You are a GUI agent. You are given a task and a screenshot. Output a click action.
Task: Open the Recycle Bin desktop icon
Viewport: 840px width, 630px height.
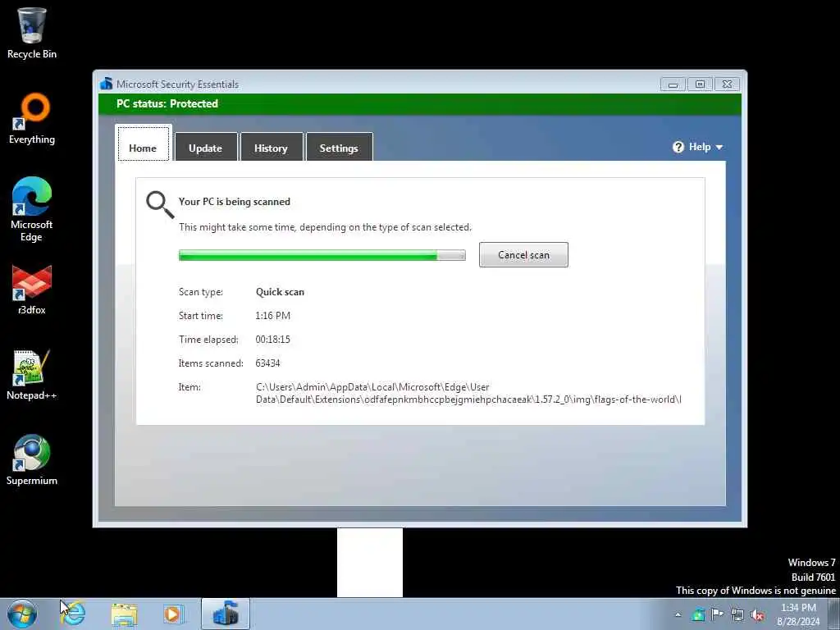tap(32, 33)
